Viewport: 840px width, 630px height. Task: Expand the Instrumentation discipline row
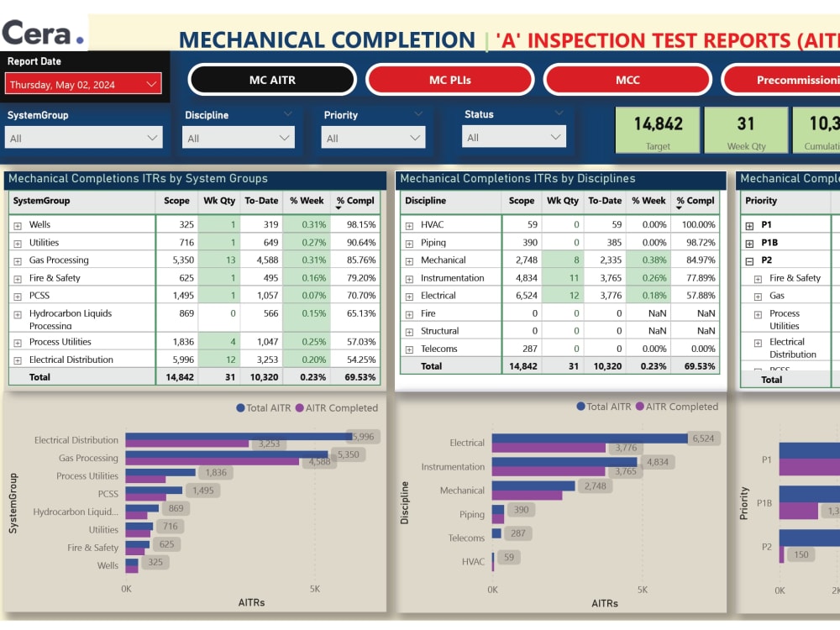[409, 279]
